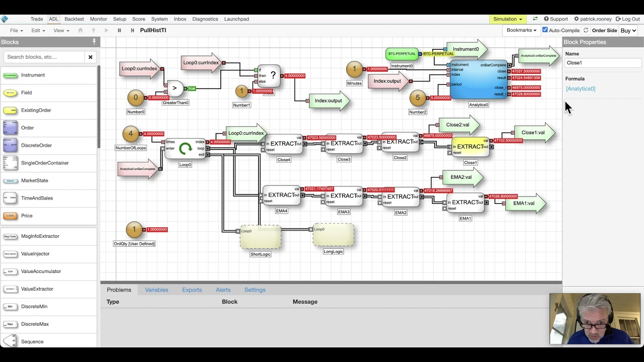Screen dimensions: 644x362
Task: Select the LongLogic group block
Action: click(334, 235)
